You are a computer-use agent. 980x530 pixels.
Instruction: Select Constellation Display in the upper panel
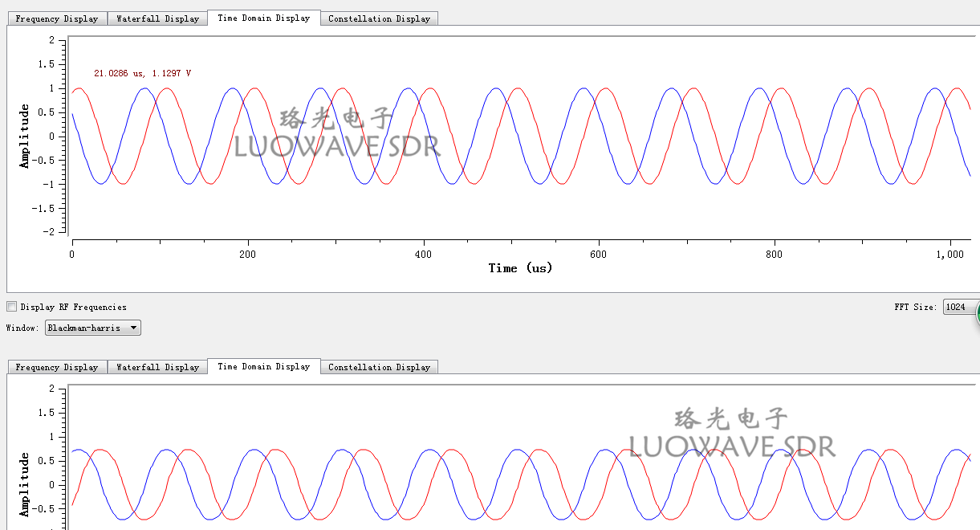[x=379, y=18]
